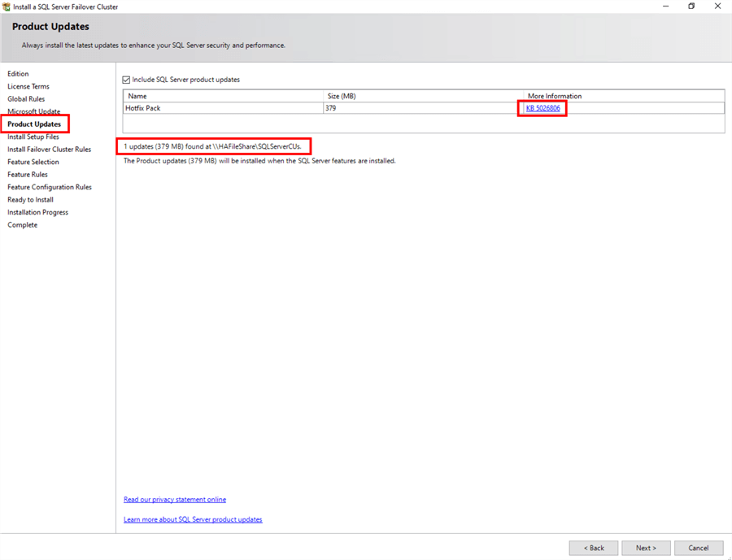Viewport: 732px width, 560px height.
Task: Click the < Back button
Action: [x=594, y=548]
